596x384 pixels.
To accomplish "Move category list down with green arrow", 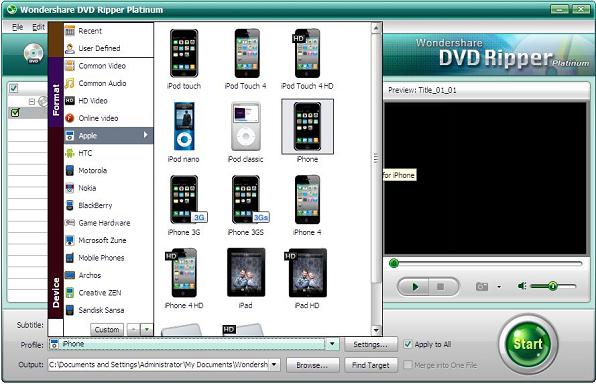I will [147, 330].
